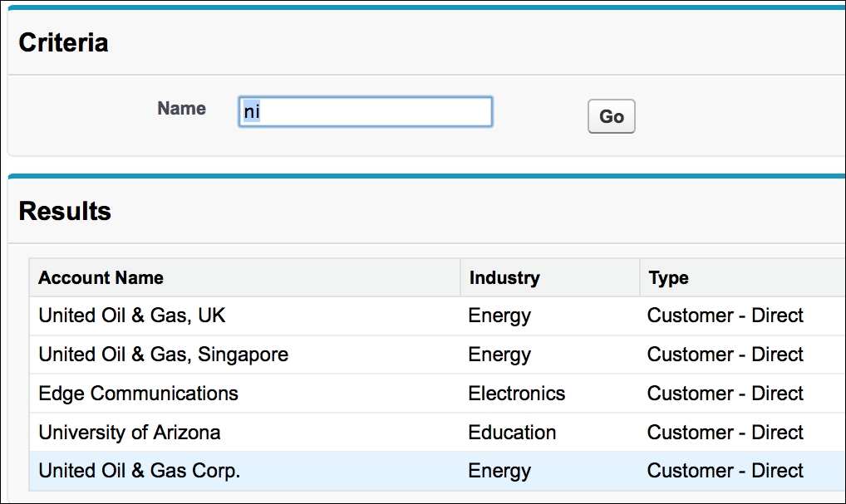Click Energy in the United Oil & Gas, UK row
Screen dimensions: 846x504
pyautogui.click(x=499, y=316)
